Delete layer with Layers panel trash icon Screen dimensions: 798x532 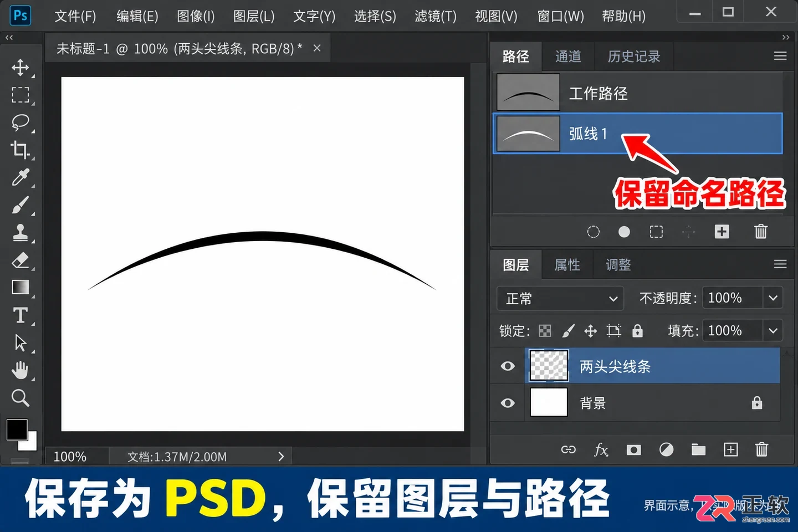coord(762,449)
